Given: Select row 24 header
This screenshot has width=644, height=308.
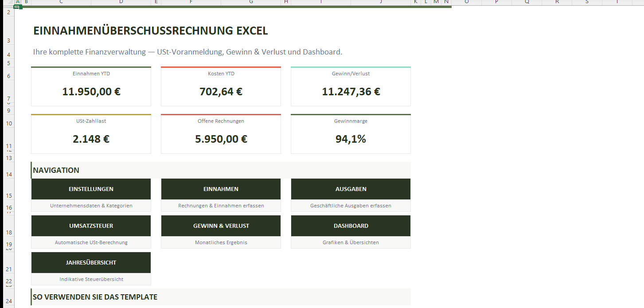Looking at the screenshot, I should 9,301.
